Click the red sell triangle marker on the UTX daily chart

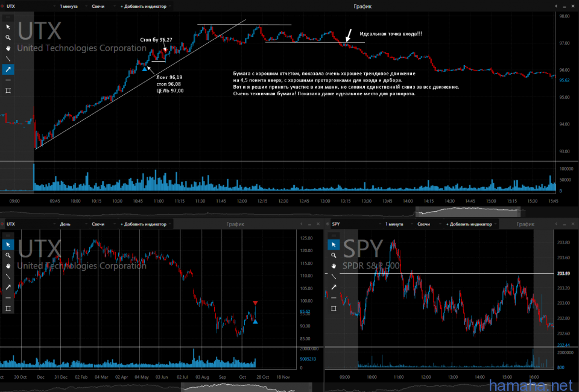(255, 303)
